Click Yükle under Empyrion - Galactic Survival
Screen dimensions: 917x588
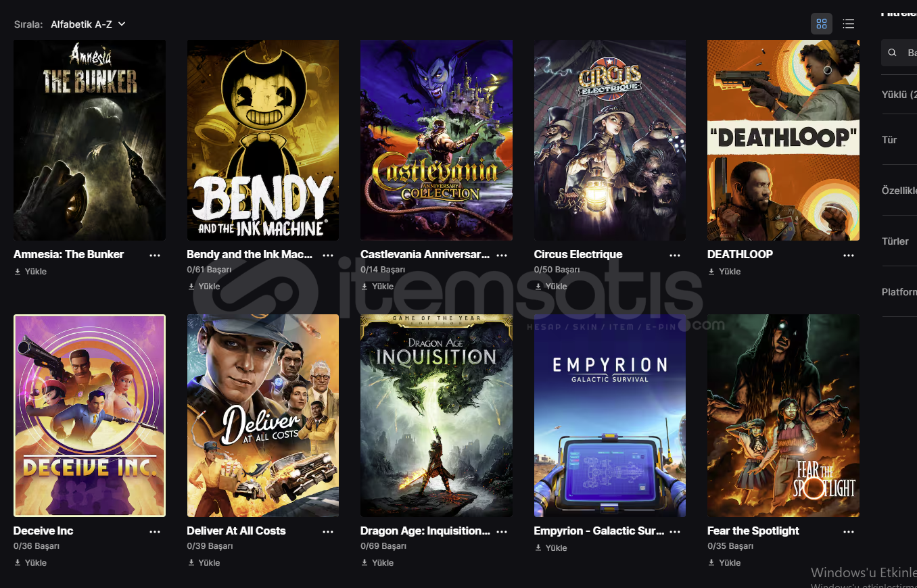click(x=550, y=547)
